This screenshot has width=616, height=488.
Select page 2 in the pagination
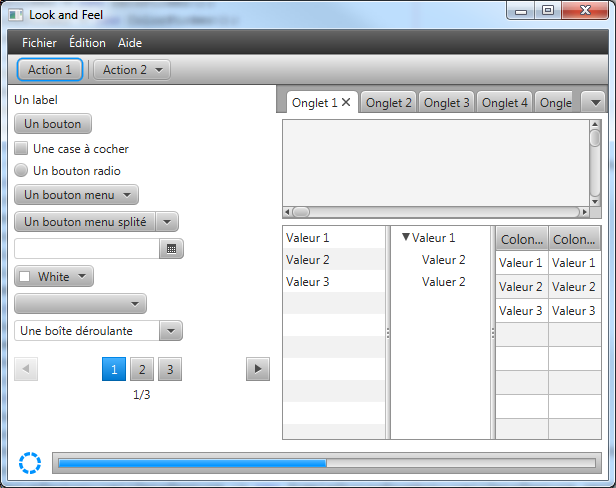click(142, 370)
